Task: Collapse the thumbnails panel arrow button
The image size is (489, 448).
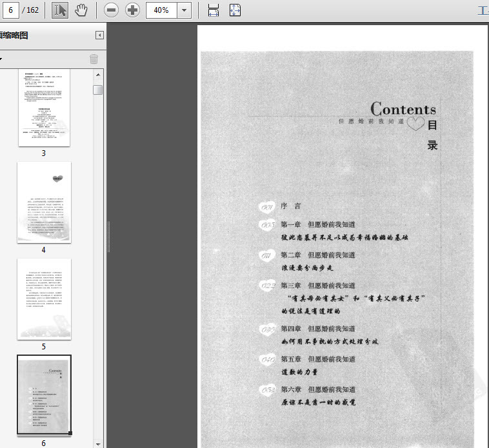Action: [99, 35]
